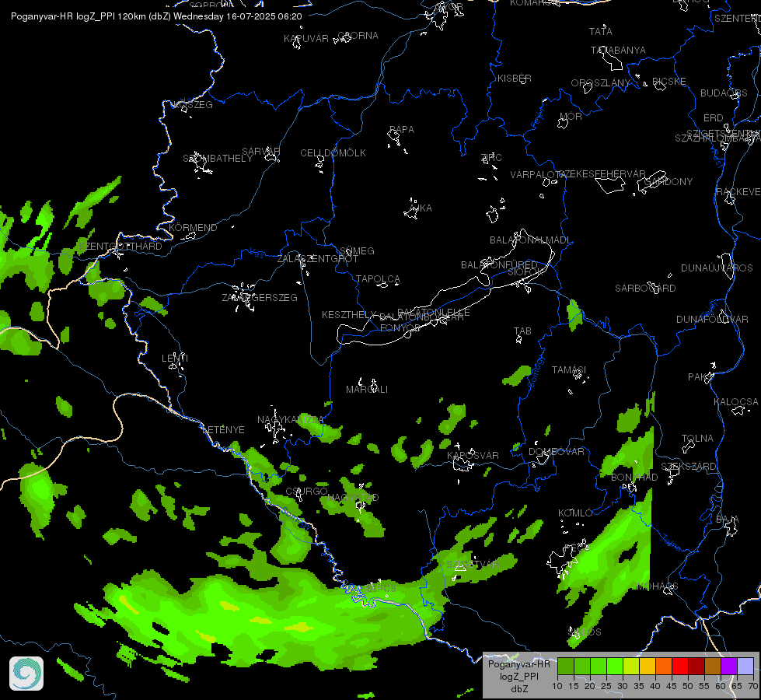
Task: Click the ZIRC city label
Action: coord(491,157)
